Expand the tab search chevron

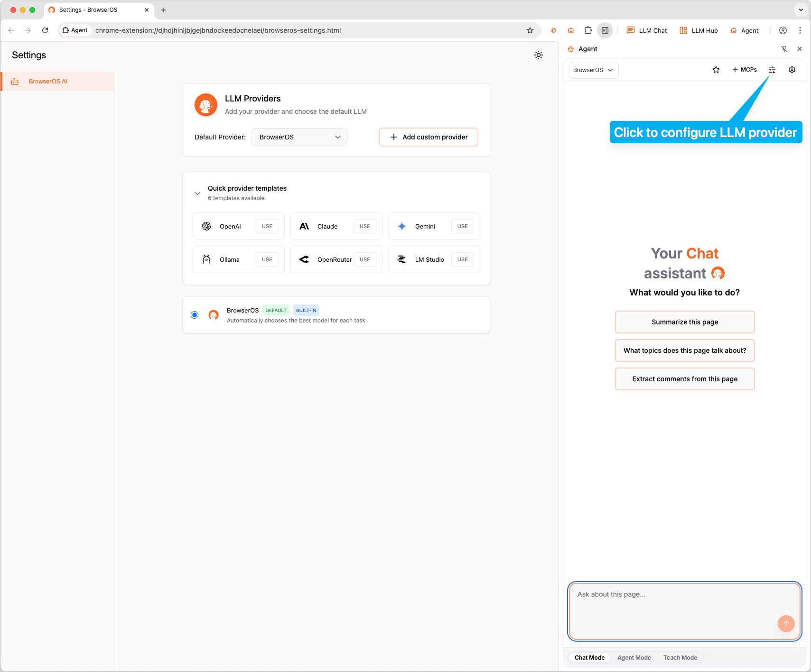pyautogui.click(x=801, y=10)
